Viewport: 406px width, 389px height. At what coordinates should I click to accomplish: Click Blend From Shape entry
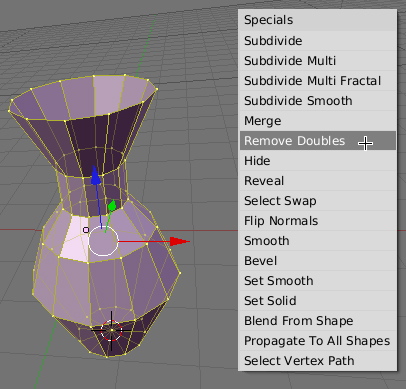point(318,321)
